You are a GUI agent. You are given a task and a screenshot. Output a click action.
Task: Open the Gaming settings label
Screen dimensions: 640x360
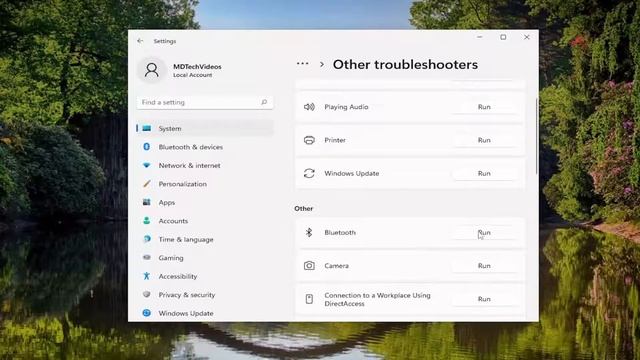click(171, 258)
